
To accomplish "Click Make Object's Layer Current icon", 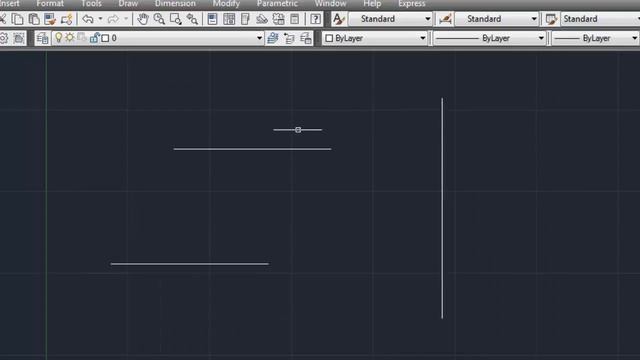I will click(x=272, y=38).
